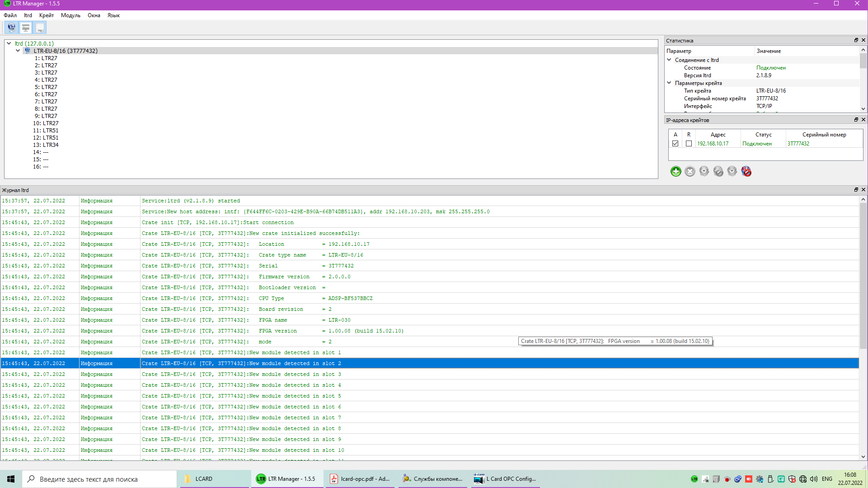Open the Модуль menu
Screen dimensions: 868x488
point(70,15)
